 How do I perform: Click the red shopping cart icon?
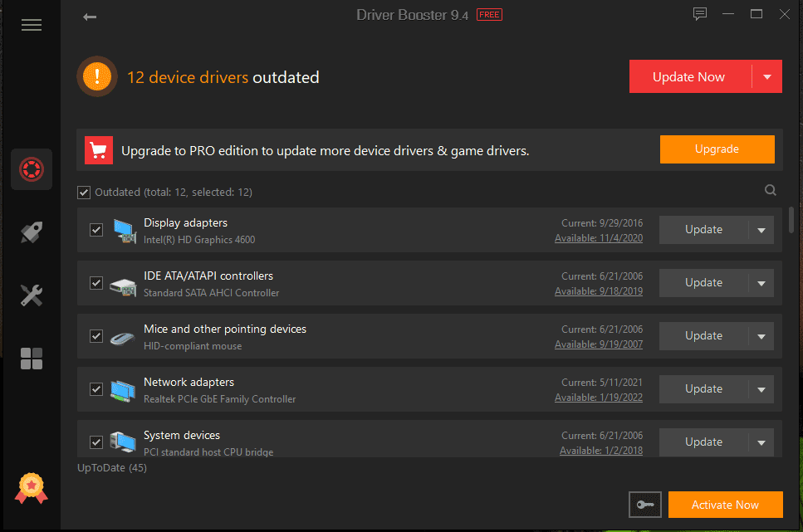[x=98, y=150]
